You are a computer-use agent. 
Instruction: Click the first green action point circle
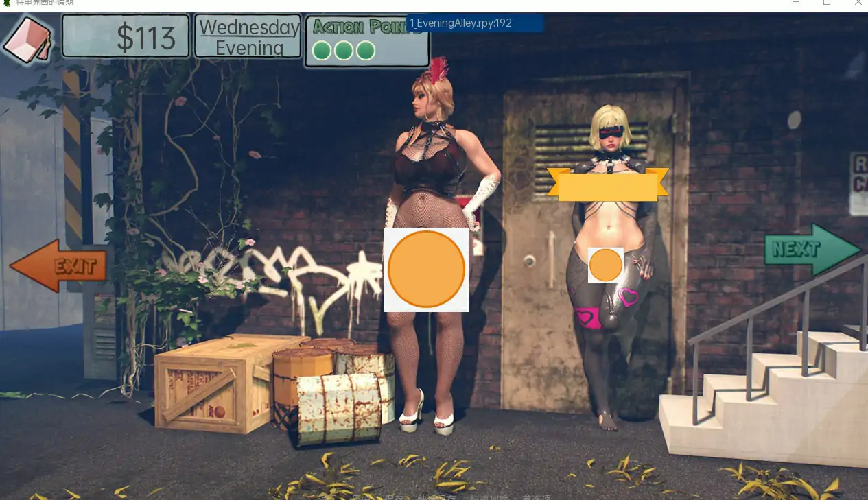tap(322, 51)
